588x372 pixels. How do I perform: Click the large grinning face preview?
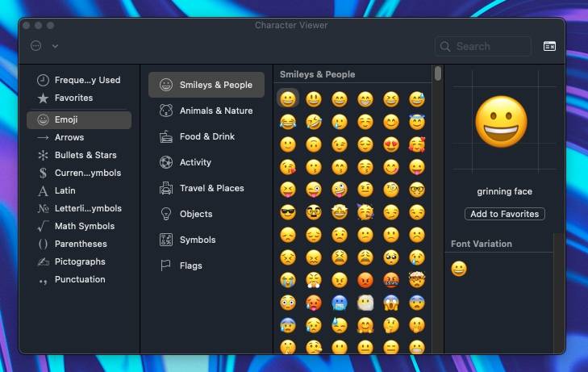[x=502, y=122]
